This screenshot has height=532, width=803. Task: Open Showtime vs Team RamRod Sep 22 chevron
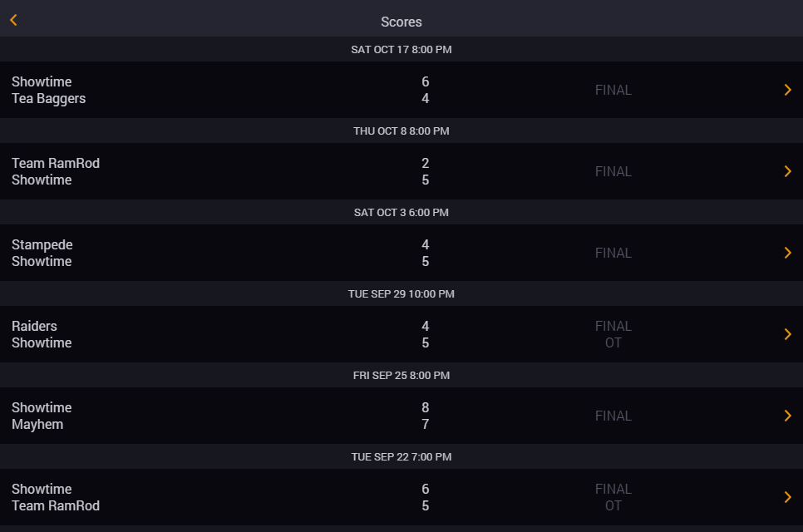pos(788,497)
